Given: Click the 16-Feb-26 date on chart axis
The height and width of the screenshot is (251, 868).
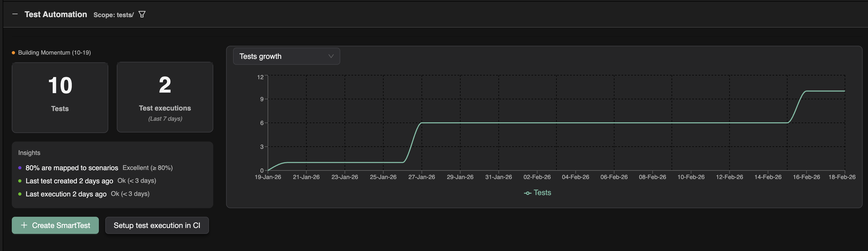Looking at the screenshot, I should click(806, 177).
